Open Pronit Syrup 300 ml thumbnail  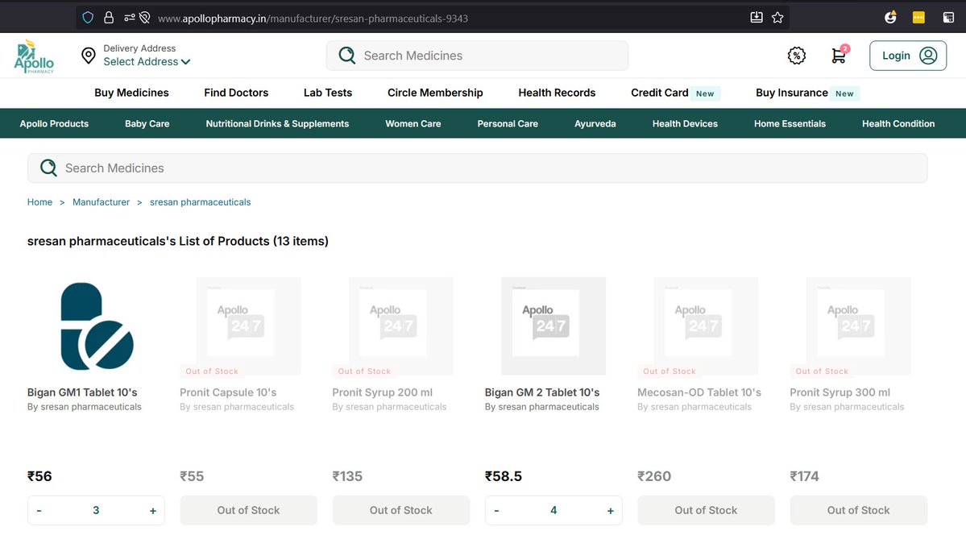(x=858, y=326)
